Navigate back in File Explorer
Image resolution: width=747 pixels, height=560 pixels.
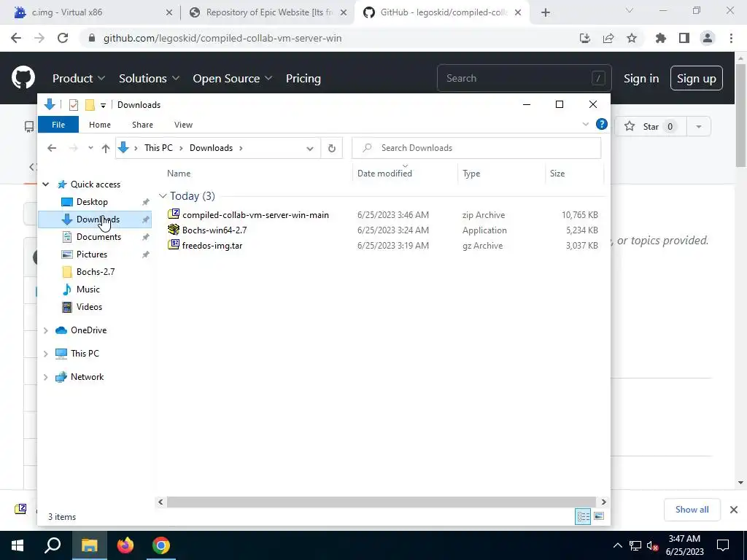click(x=52, y=148)
